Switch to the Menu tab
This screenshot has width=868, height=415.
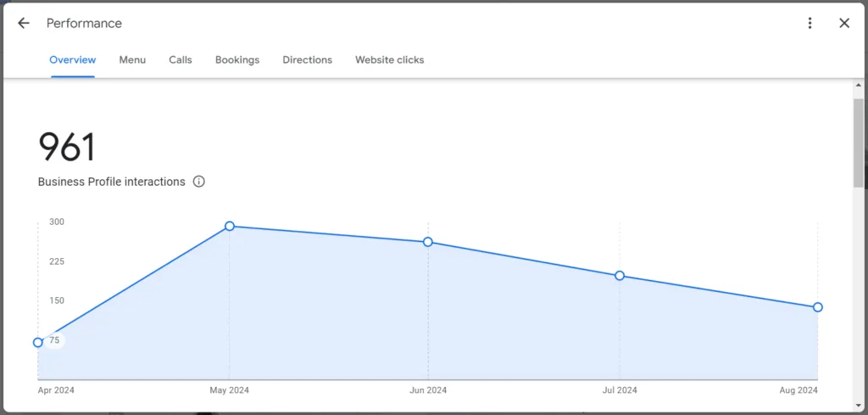(132, 60)
